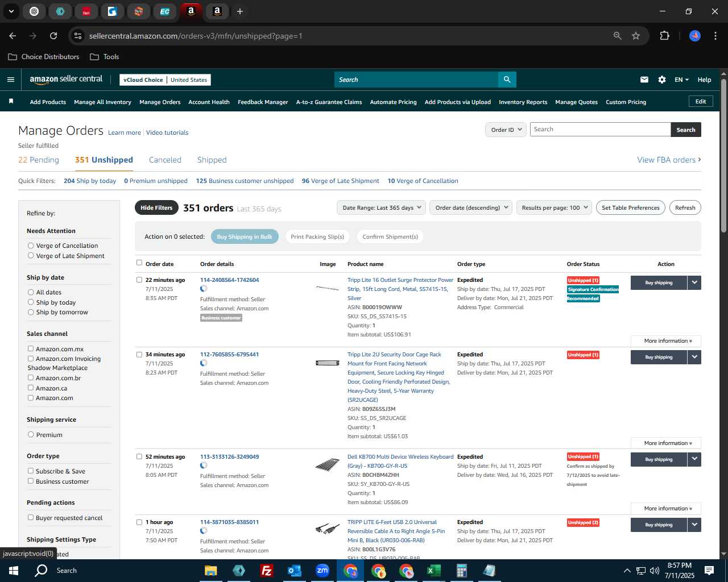This screenshot has height=582, width=728.
Task: Open order 113-3133126-3249049 link
Action: coord(229,456)
